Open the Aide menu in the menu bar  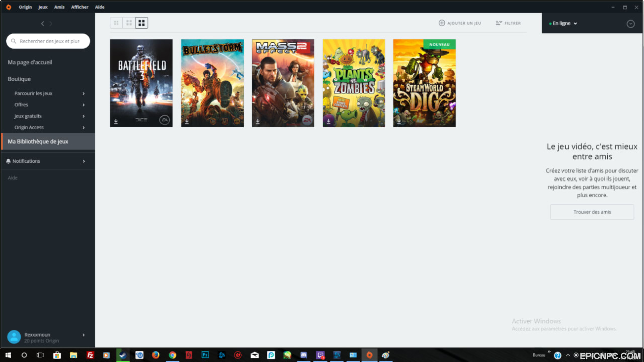(100, 7)
